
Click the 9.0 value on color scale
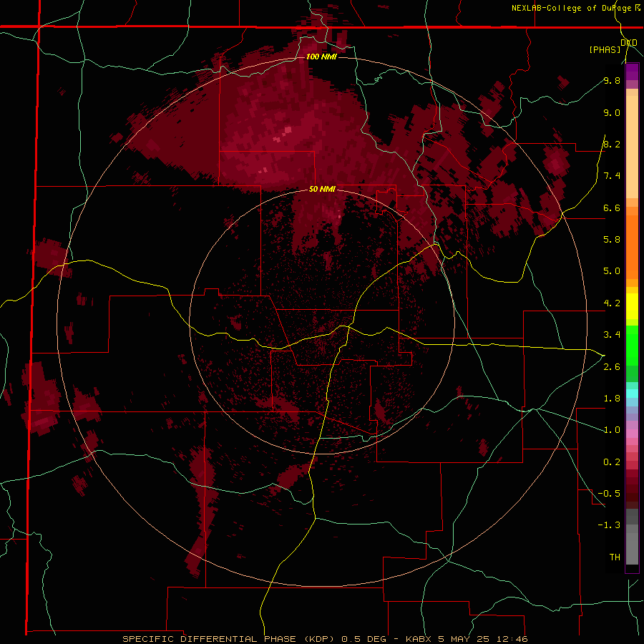click(x=612, y=112)
